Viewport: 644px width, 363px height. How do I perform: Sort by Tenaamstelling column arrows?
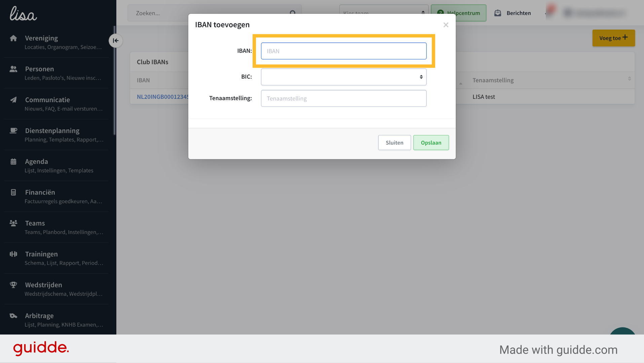click(629, 79)
